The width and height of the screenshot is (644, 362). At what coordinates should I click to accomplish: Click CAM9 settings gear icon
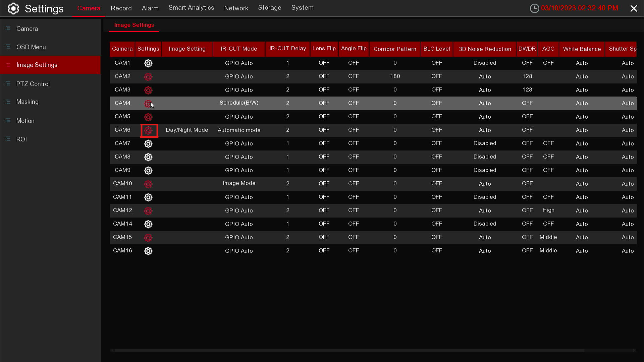(148, 170)
